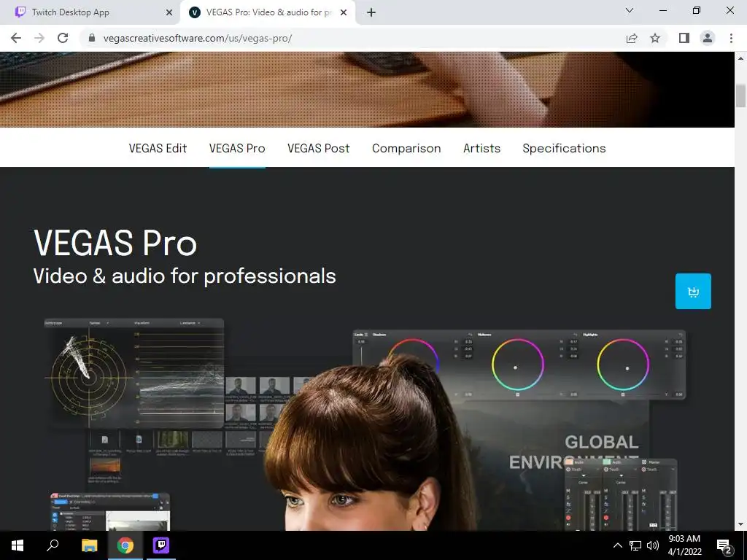Click the browser forward arrow
This screenshot has height=560, width=747.
click(39, 38)
